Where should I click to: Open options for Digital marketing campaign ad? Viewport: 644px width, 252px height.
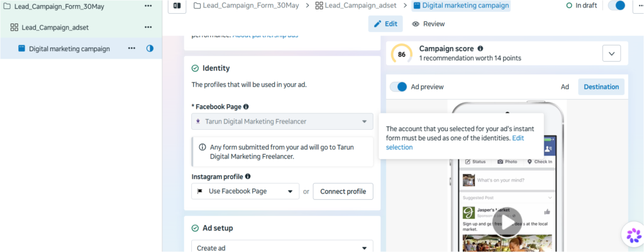pos(131,49)
